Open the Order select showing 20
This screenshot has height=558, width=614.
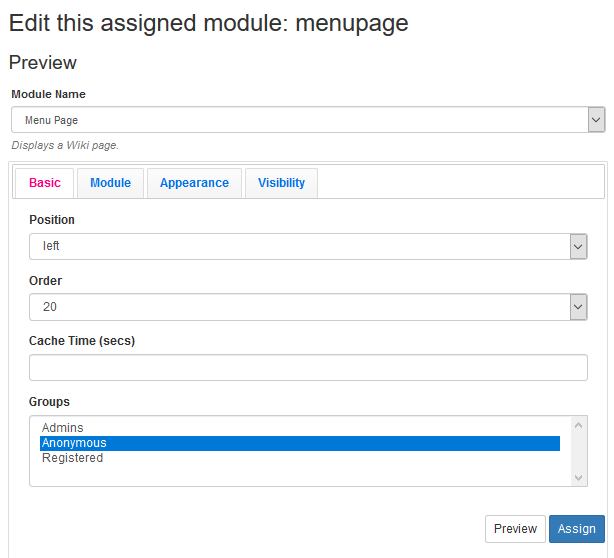[x=298, y=307]
